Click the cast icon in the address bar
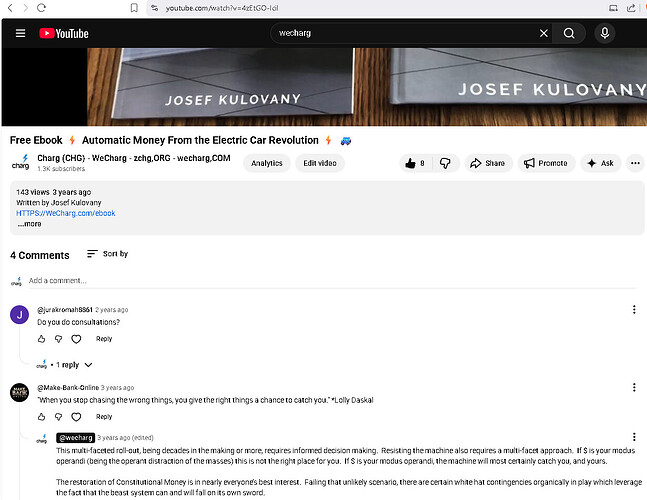 pyautogui.click(x=614, y=8)
